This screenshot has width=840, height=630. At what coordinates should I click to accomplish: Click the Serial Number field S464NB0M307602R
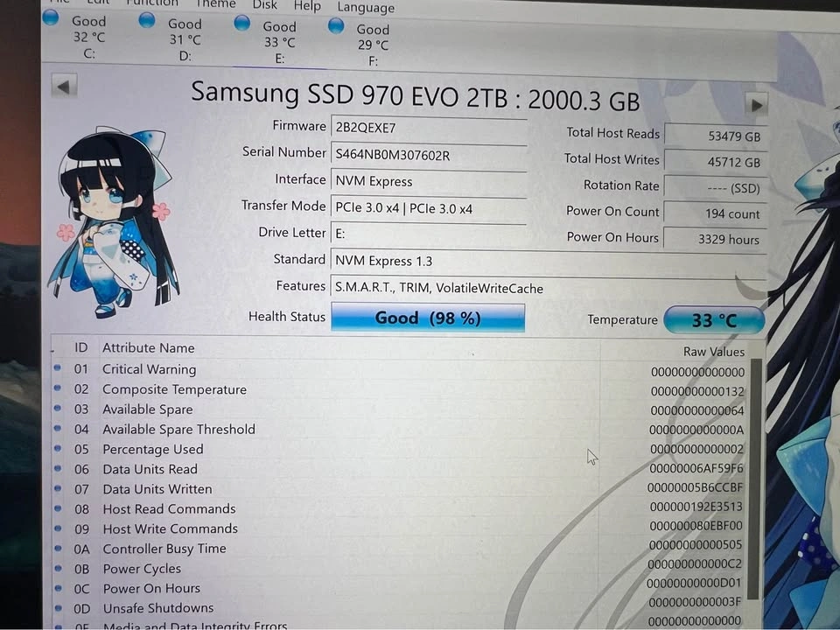coord(429,156)
